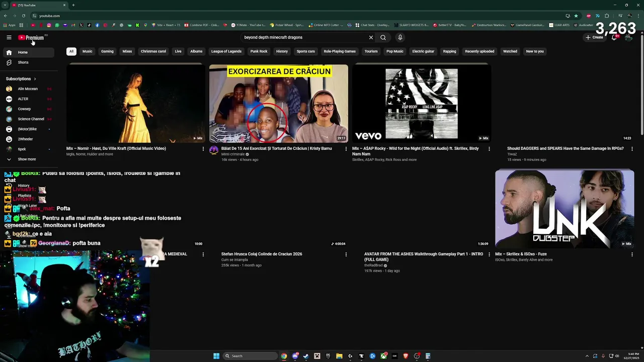This screenshot has width=644, height=362.
Task: Open more options for AVATAR walkthrough video
Action: pyautogui.click(x=489, y=254)
